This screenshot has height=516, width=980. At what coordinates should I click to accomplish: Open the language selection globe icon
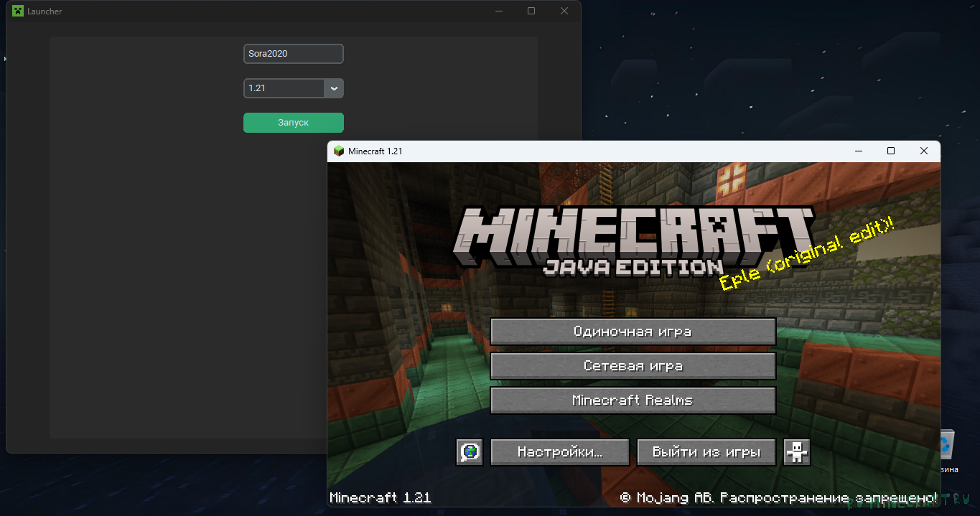click(470, 452)
